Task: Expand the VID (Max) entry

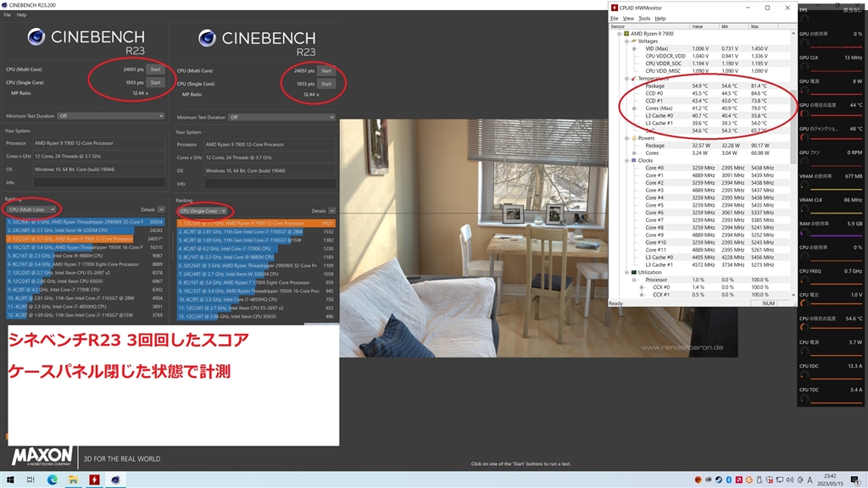Action: click(634, 48)
